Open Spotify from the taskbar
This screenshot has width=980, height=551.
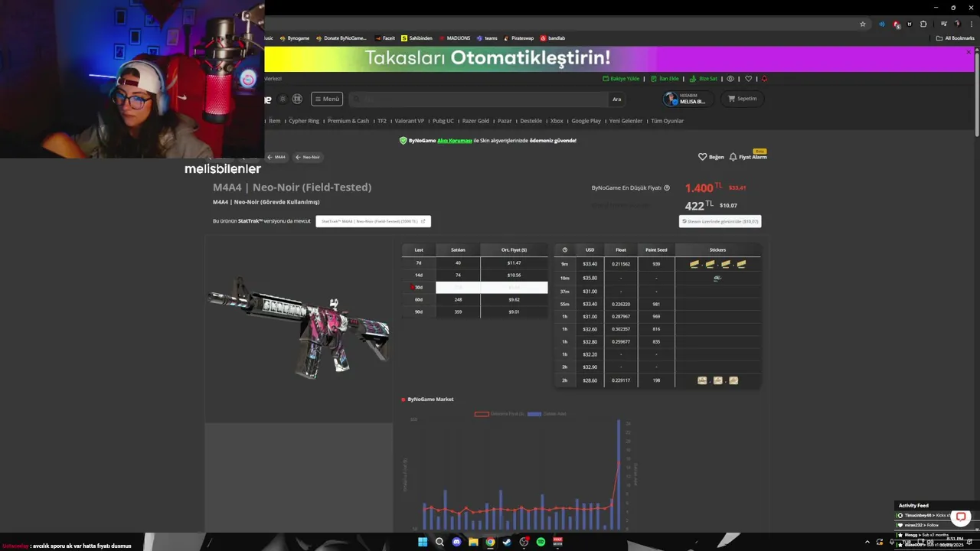coord(541,542)
